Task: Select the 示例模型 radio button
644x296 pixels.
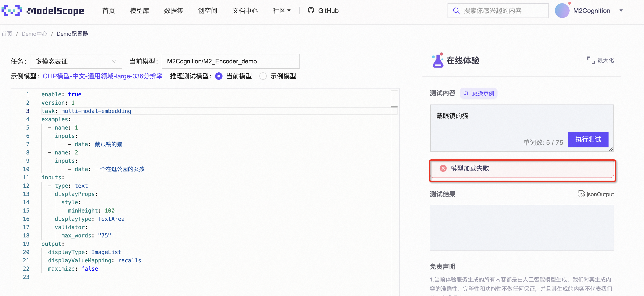Action: (263, 76)
